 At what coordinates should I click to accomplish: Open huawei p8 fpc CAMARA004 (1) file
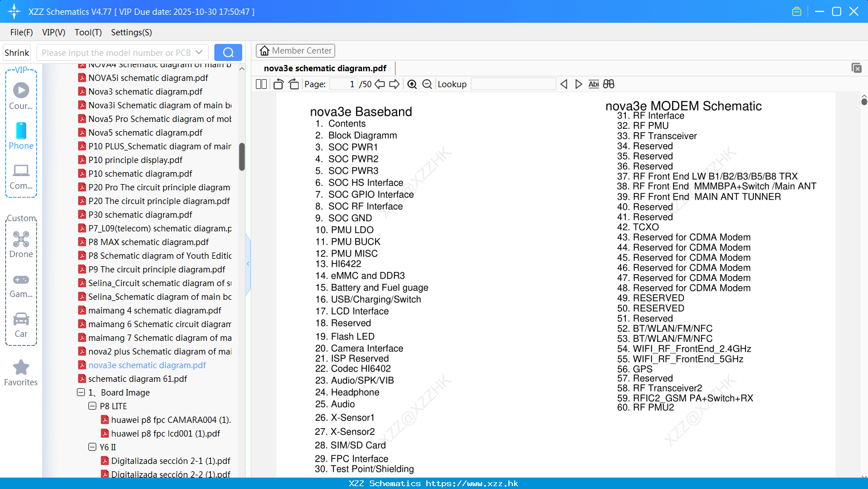[170, 419]
